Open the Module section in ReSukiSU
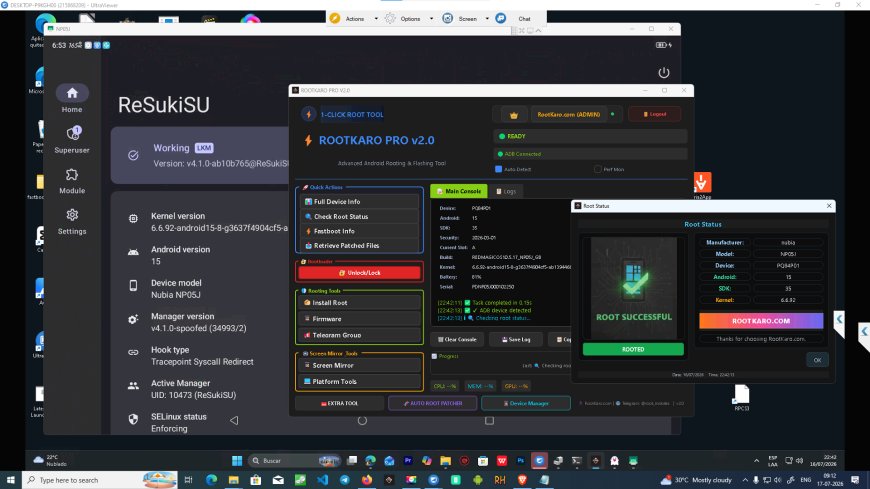870x489 pixels. tap(72, 180)
